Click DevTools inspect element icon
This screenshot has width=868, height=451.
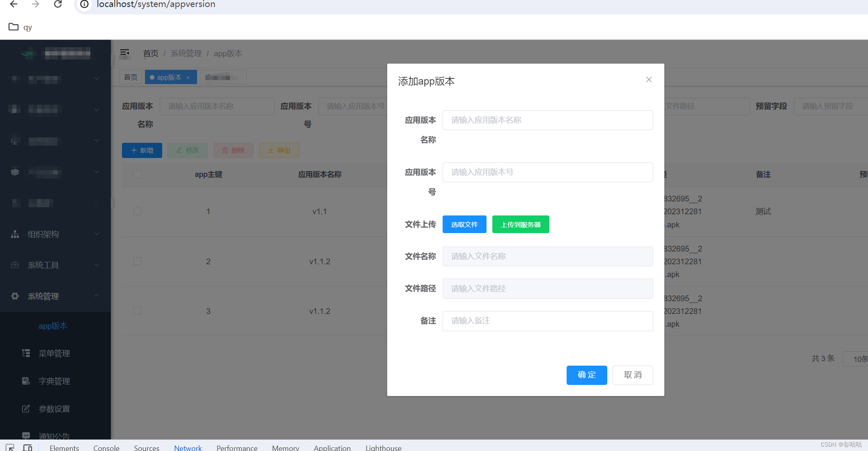(x=10, y=447)
